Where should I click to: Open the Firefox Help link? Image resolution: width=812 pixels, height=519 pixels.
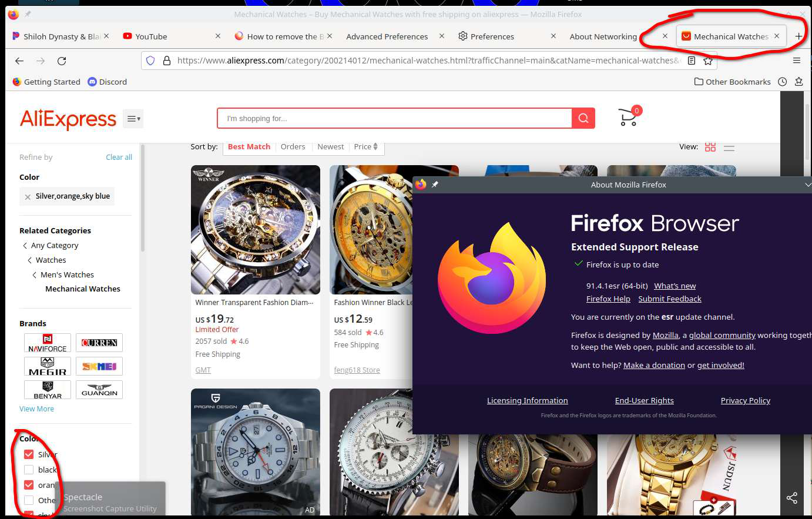608,299
